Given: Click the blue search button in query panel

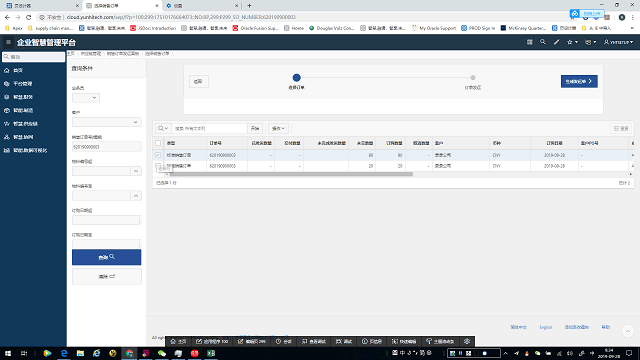Looking at the screenshot, I should click(x=107, y=257).
